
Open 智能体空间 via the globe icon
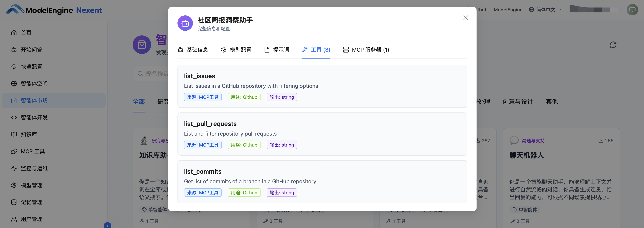[14, 84]
